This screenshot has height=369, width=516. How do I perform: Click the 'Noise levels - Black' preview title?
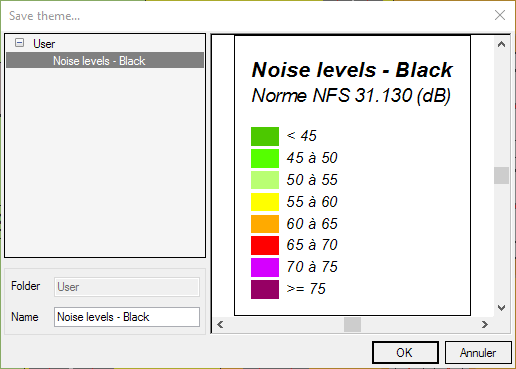(352, 70)
